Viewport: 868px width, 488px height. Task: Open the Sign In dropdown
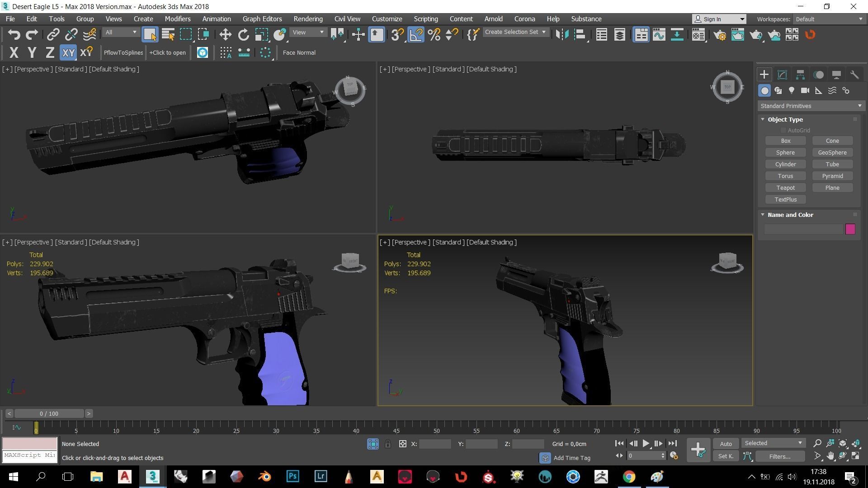[x=719, y=19]
